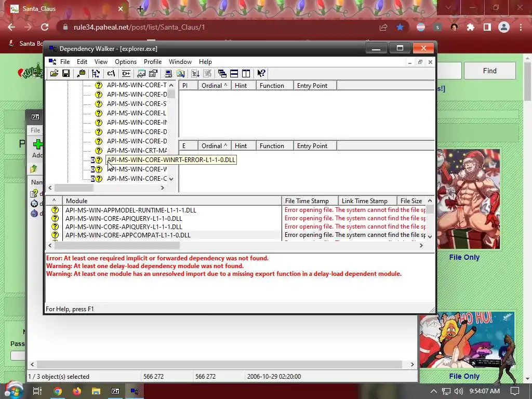Select API-MS-WIN-APPMODEL-RUNTIME-L1-1-1.DLL module row
This screenshot has height=399, width=532.
pos(236,210)
